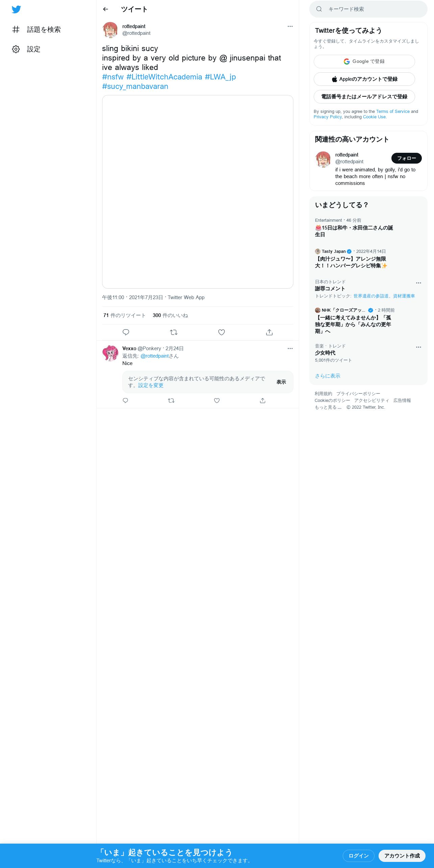This screenshot has width=434, height=868.
Task: Click the ログイン button in bottom banner
Action: point(359,855)
